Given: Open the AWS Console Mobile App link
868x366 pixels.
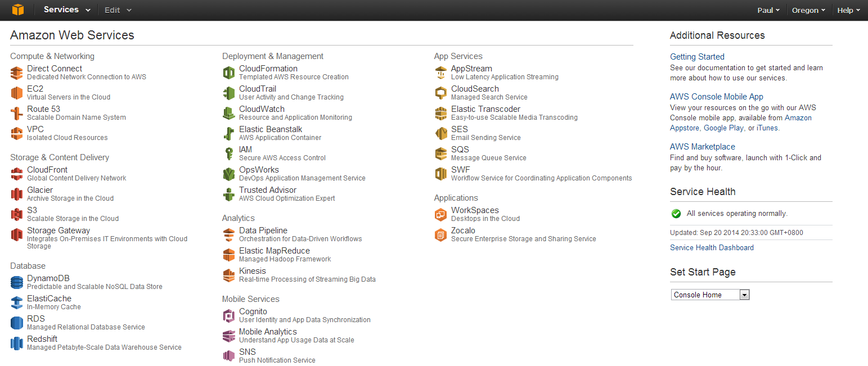Looking at the screenshot, I should tap(717, 97).
